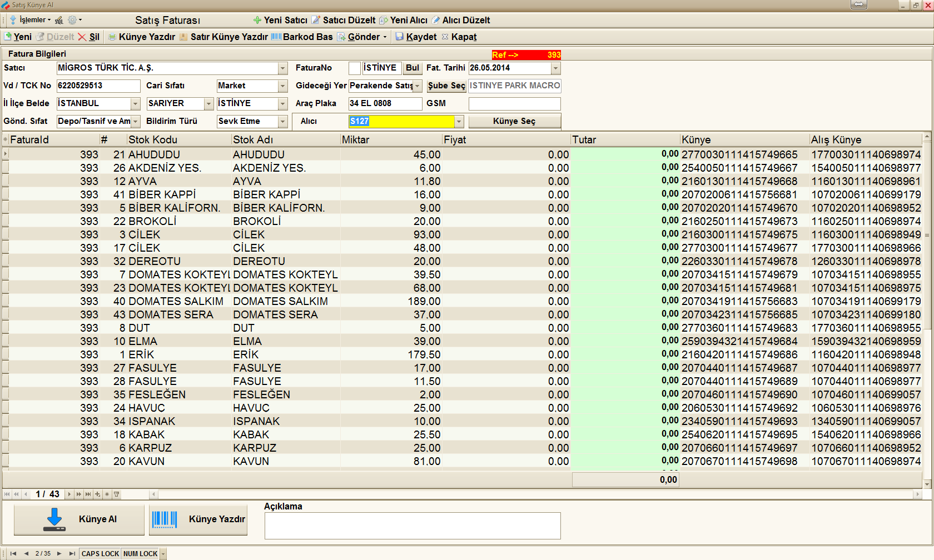Edit buyer via Alıcı Düzelt
The height and width of the screenshot is (560, 934).
(461, 20)
